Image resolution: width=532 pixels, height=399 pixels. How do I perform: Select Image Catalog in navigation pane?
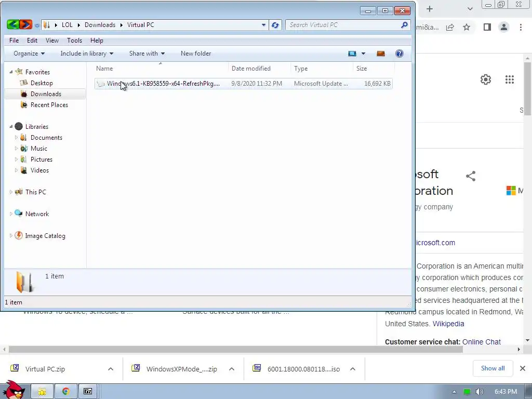point(45,236)
